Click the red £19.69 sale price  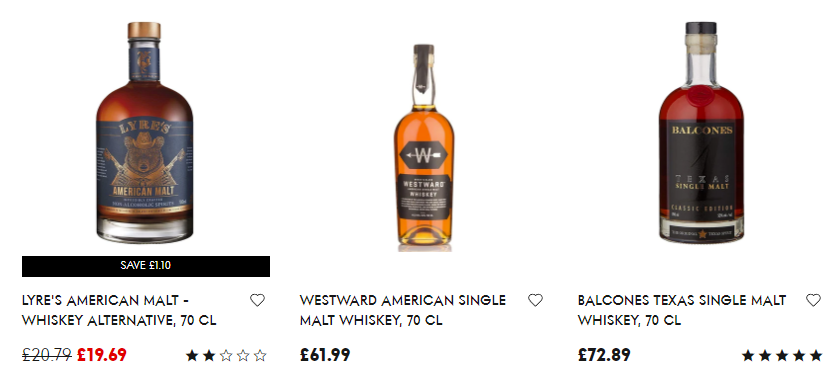tap(102, 355)
